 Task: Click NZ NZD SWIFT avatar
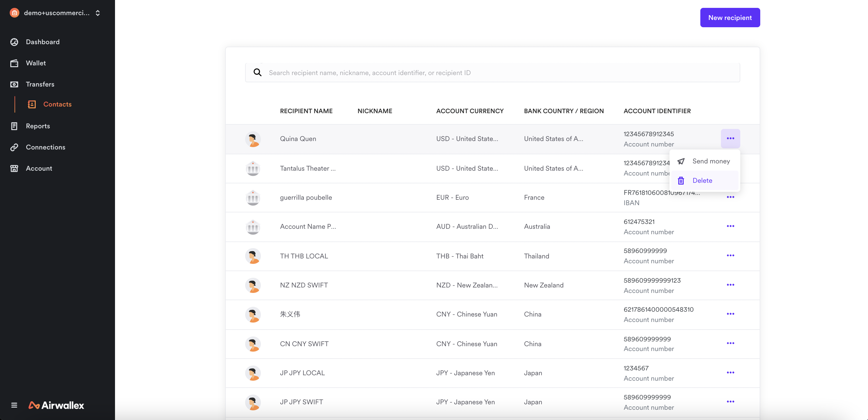click(253, 286)
